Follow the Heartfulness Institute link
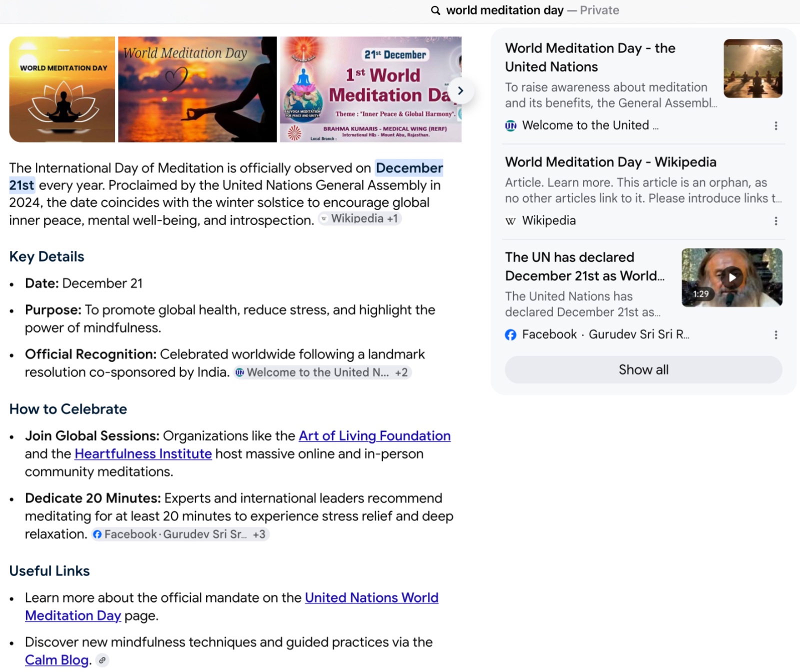800x672 pixels. 143,454
